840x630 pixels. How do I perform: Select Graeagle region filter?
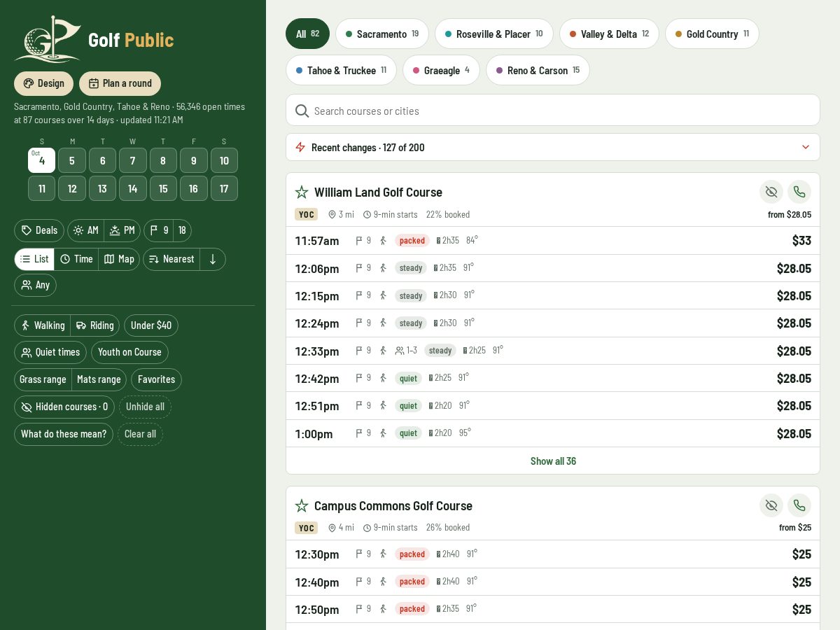tap(441, 70)
